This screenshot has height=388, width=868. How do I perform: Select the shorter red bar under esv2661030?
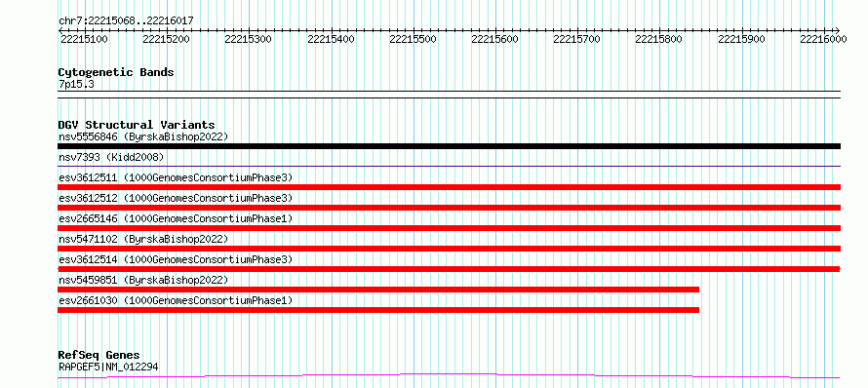coord(378,310)
